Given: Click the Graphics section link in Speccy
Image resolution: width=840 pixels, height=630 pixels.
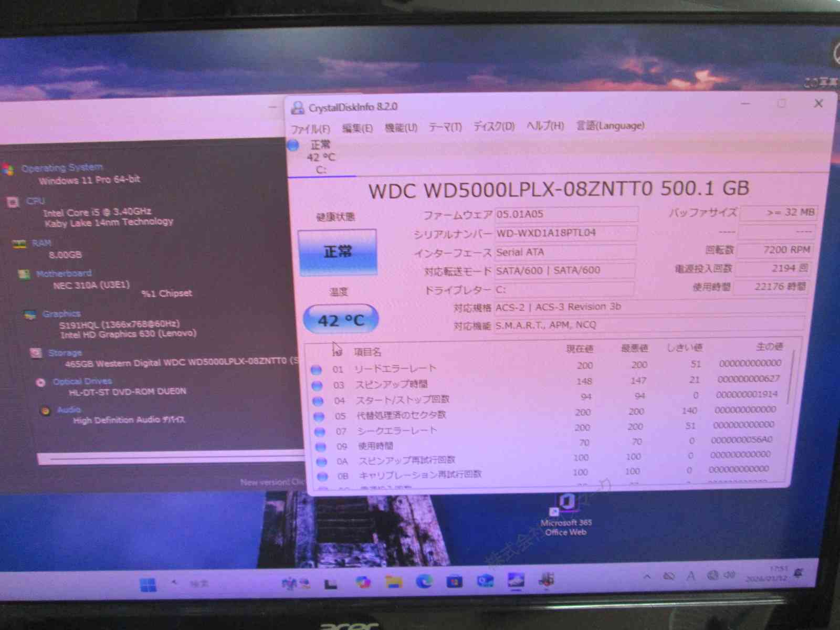Looking at the screenshot, I should 61,313.
